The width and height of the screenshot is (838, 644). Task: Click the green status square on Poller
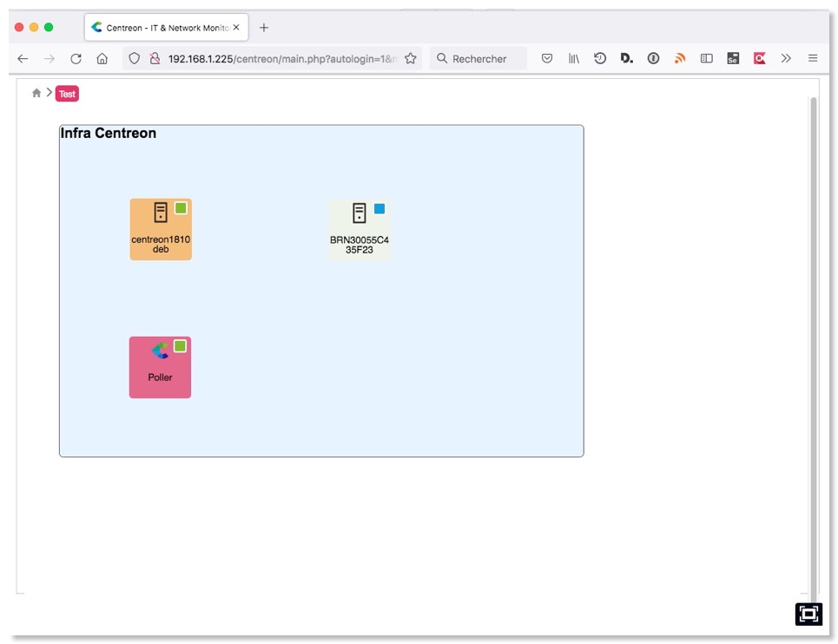[x=180, y=346]
